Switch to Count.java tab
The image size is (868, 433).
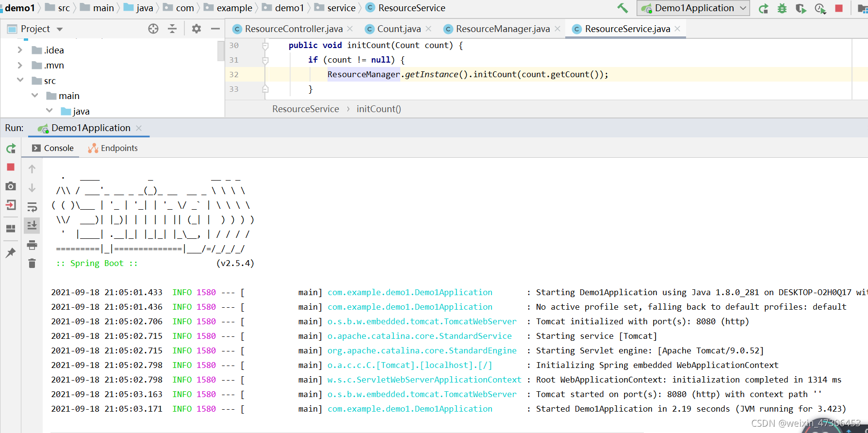(x=399, y=29)
